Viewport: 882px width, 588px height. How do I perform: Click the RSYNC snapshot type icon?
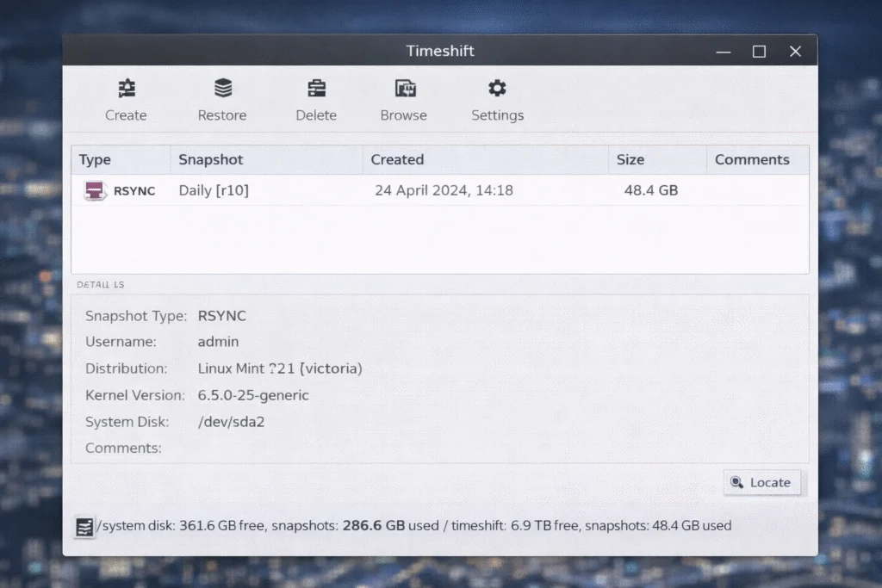click(95, 190)
